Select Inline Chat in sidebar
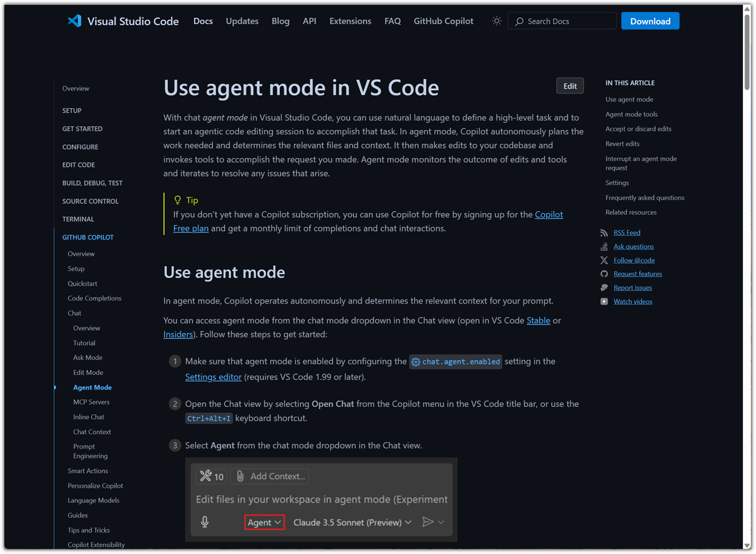756x554 pixels. (89, 417)
